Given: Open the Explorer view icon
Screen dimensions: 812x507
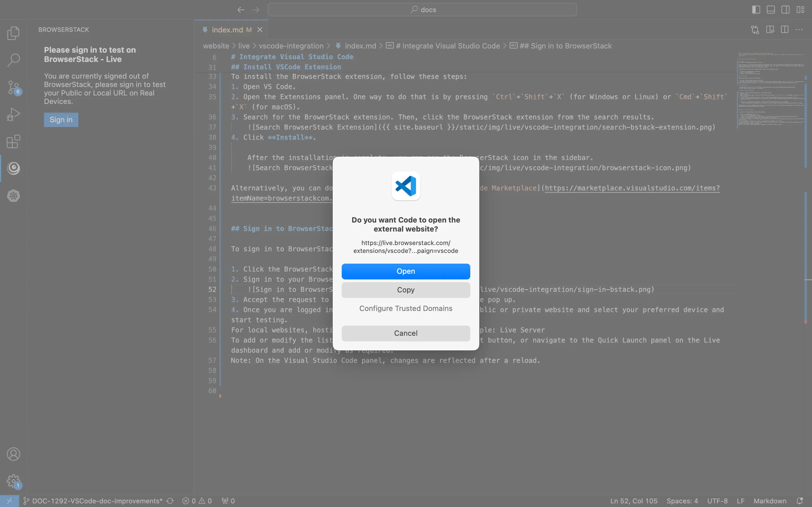Looking at the screenshot, I should (14, 33).
